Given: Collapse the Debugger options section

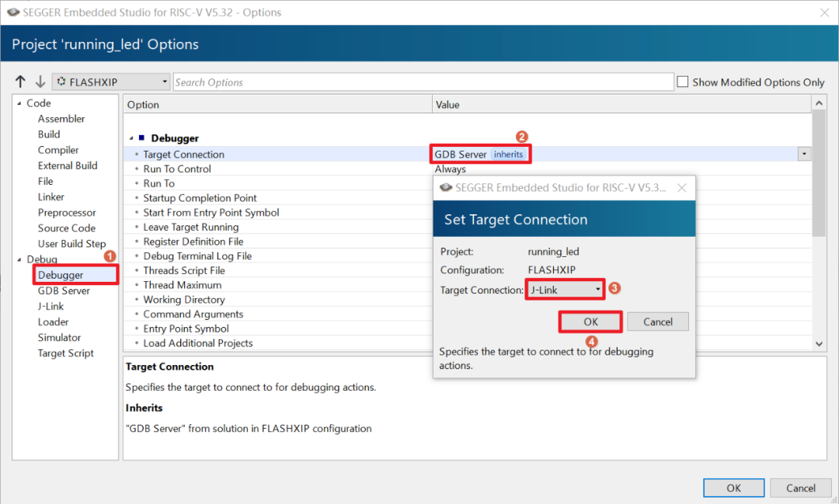Looking at the screenshot, I should click(x=131, y=138).
